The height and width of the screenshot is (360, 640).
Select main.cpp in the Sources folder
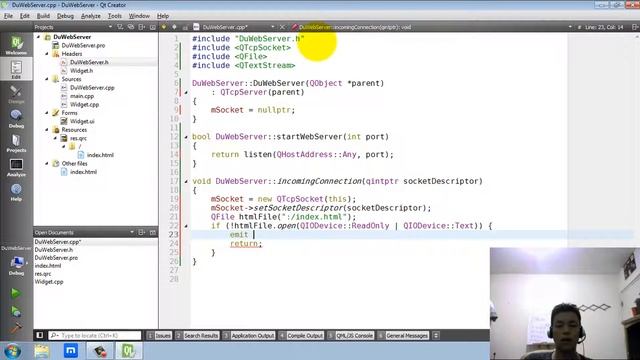coord(82,96)
